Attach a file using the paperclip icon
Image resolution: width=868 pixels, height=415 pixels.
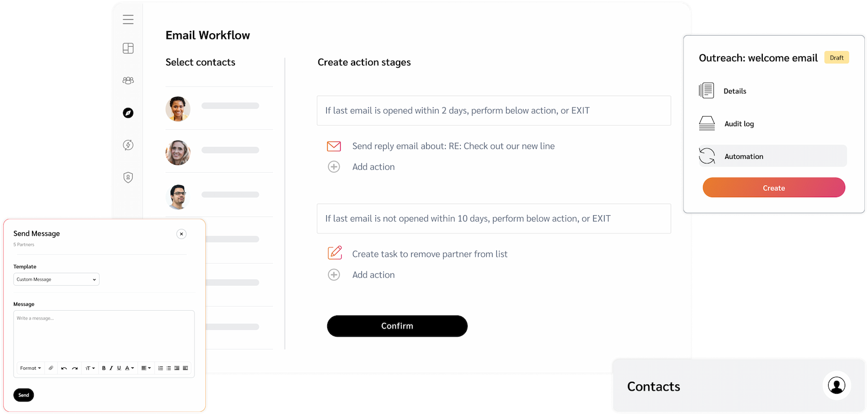point(51,368)
